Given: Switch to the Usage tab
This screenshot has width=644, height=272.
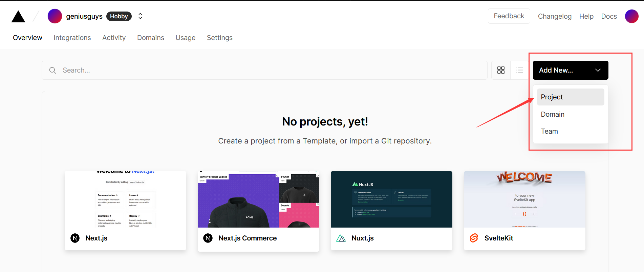Looking at the screenshot, I should [x=186, y=38].
